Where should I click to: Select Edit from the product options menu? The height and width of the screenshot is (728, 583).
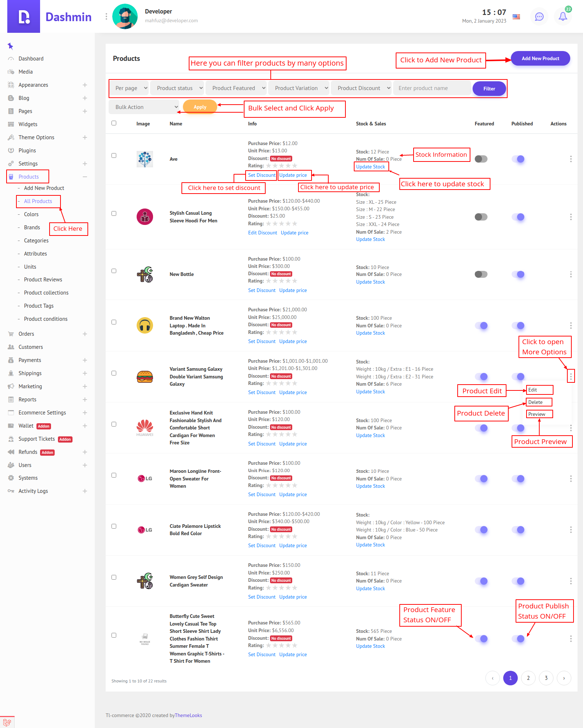(x=533, y=390)
